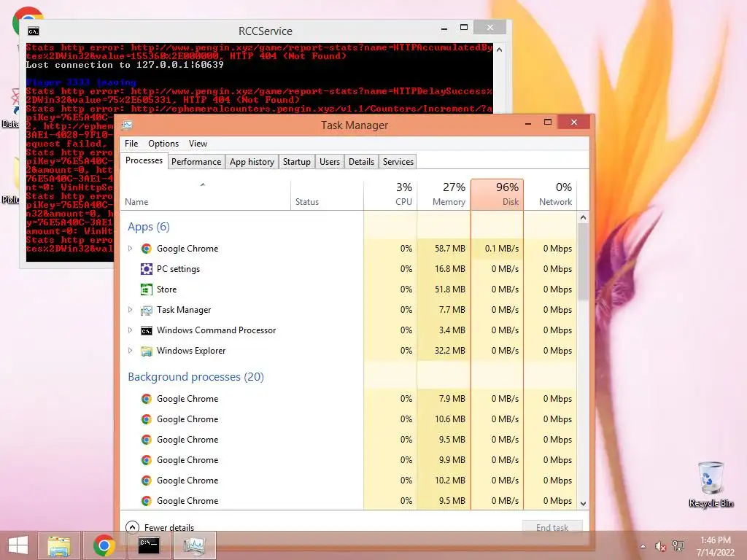
Task: Select the Task Manager process icon
Action: coord(146,310)
